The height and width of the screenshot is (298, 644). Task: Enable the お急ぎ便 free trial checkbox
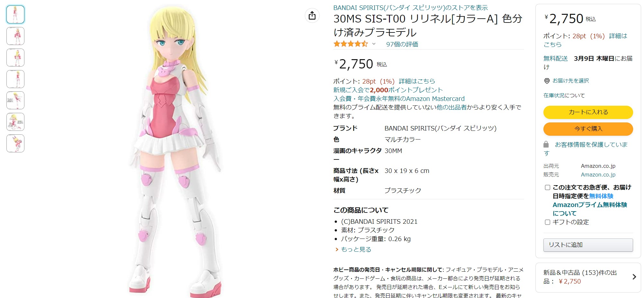pyautogui.click(x=548, y=187)
